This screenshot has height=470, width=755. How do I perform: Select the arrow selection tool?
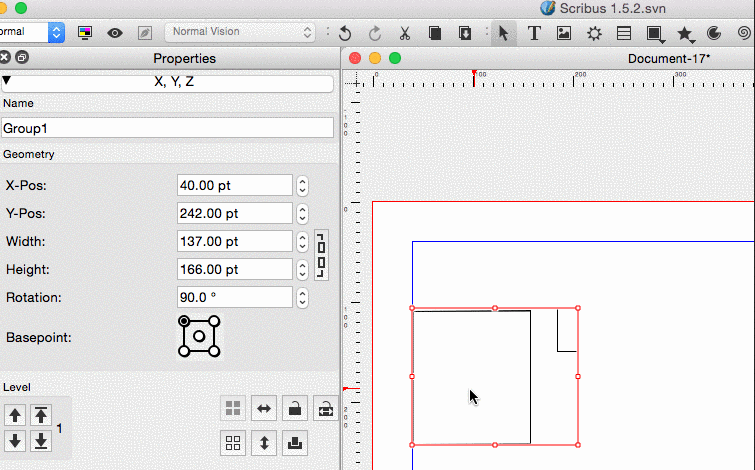(504, 33)
